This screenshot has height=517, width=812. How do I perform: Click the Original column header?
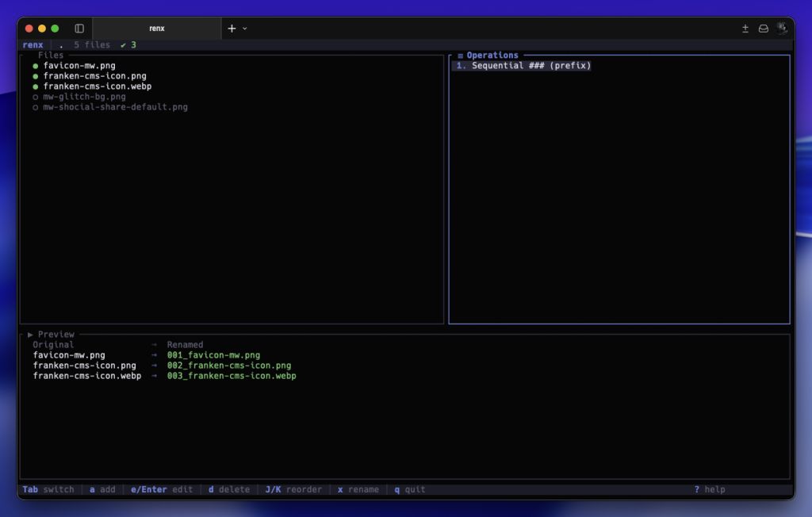tap(53, 345)
